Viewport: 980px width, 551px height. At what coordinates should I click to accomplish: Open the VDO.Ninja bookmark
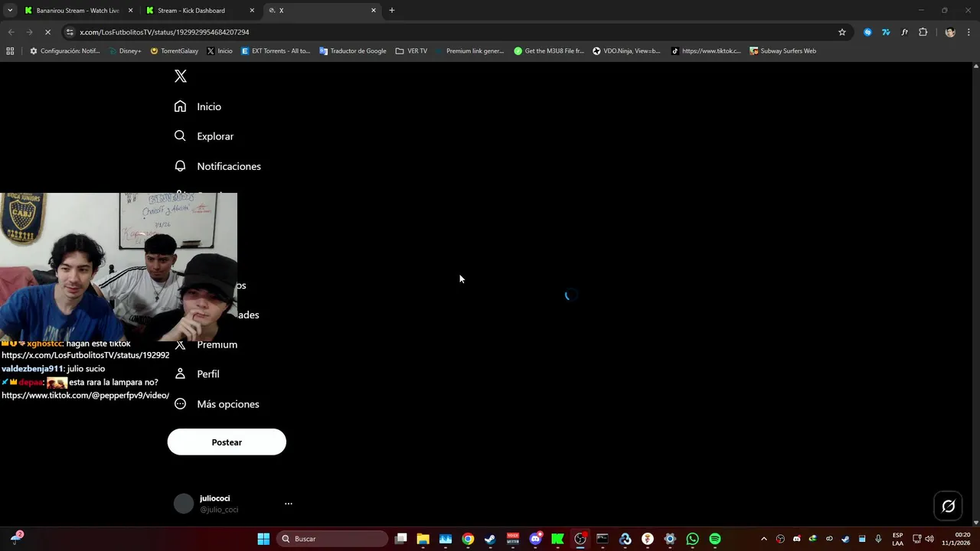pyautogui.click(x=626, y=51)
